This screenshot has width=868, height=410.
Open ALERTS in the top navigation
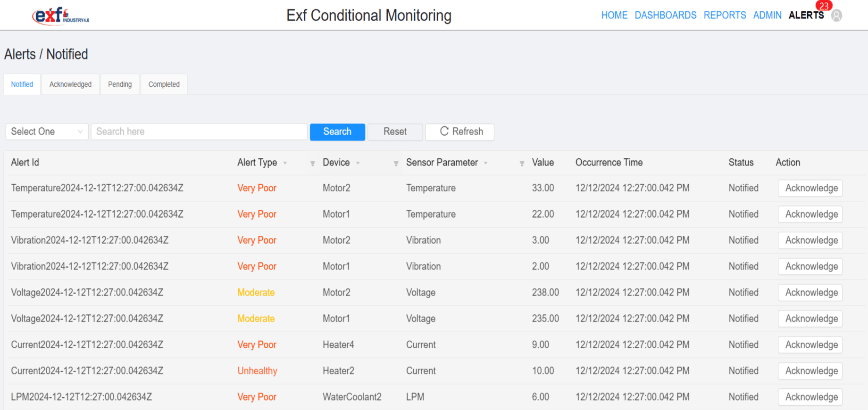point(806,15)
